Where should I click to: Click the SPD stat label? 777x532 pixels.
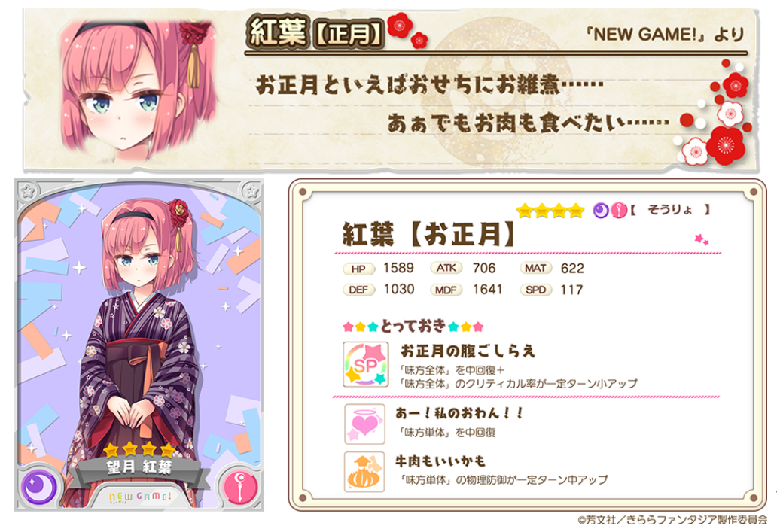coord(535,290)
